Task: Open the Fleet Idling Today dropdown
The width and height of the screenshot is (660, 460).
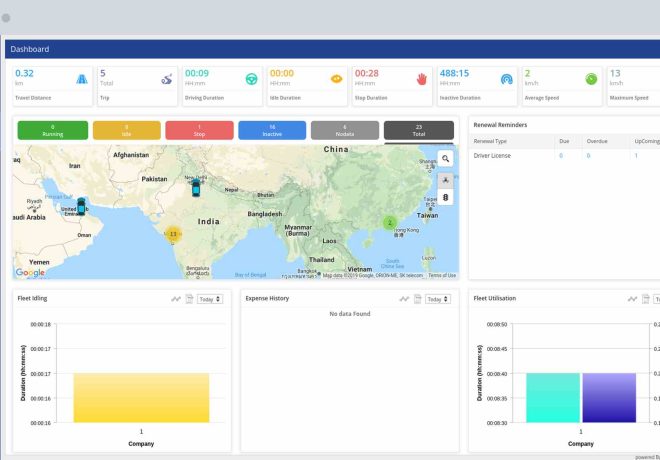Action: tap(209, 299)
